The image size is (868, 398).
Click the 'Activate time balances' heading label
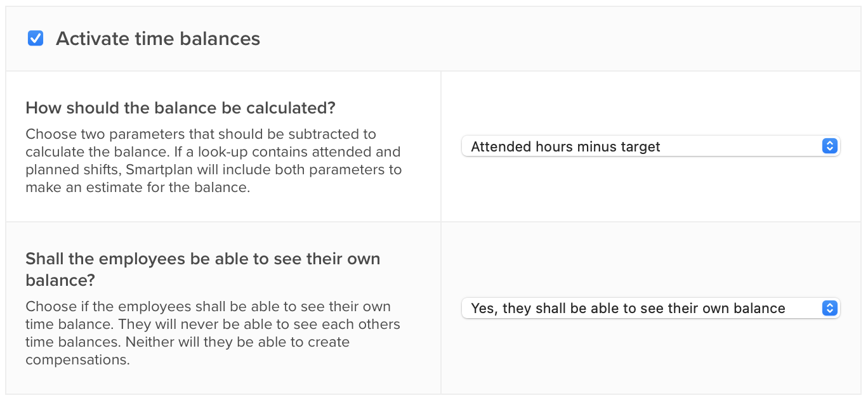157,38
